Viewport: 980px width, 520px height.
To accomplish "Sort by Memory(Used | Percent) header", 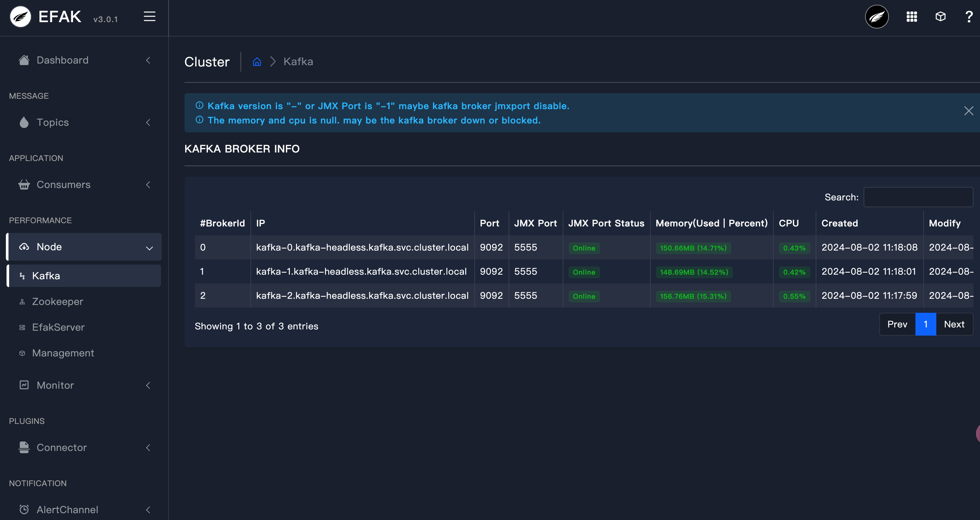I will click(711, 223).
